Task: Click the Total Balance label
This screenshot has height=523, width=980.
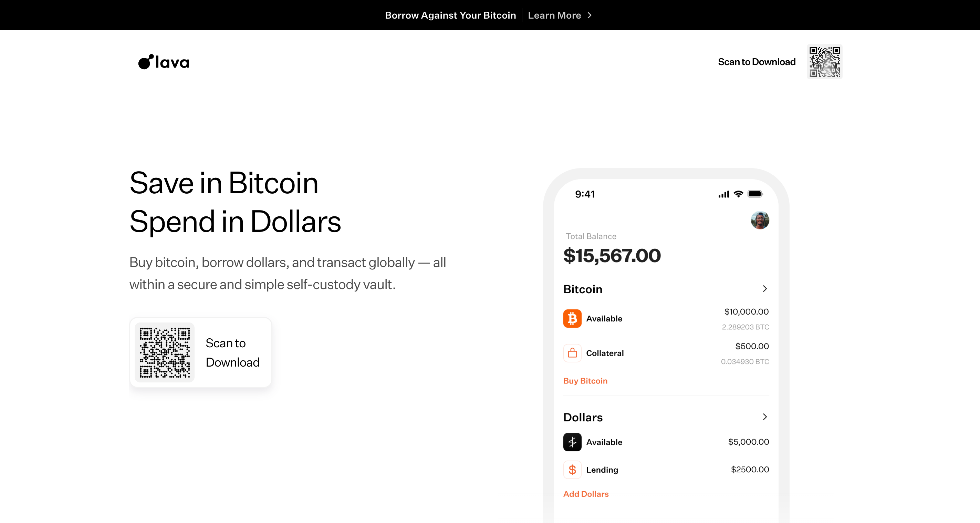Action: point(591,236)
